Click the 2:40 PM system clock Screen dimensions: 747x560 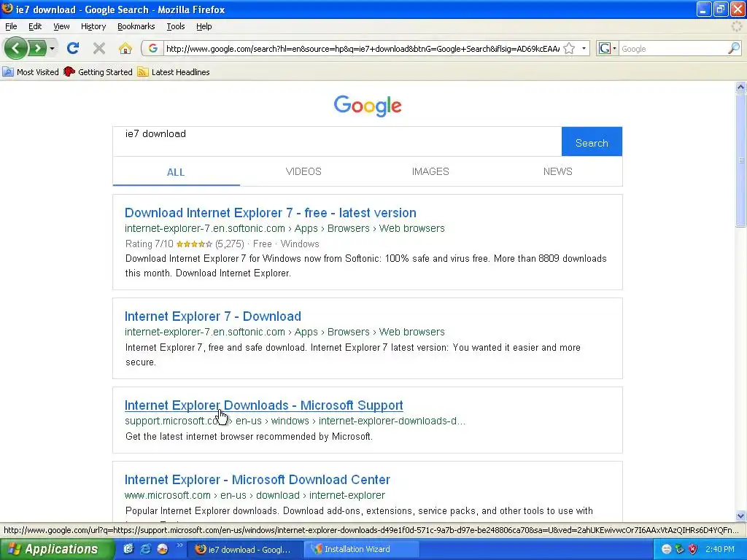pyautogui.click(x=720, y=549)
